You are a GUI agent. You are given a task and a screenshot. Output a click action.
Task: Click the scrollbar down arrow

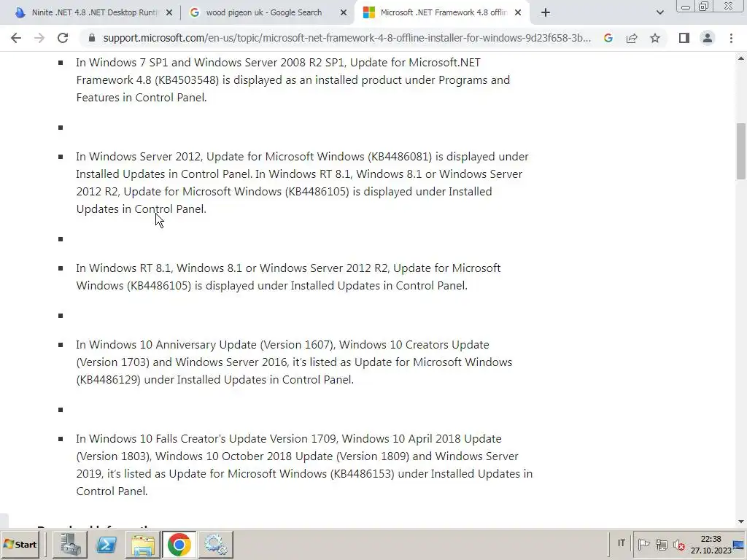[741, 521]
